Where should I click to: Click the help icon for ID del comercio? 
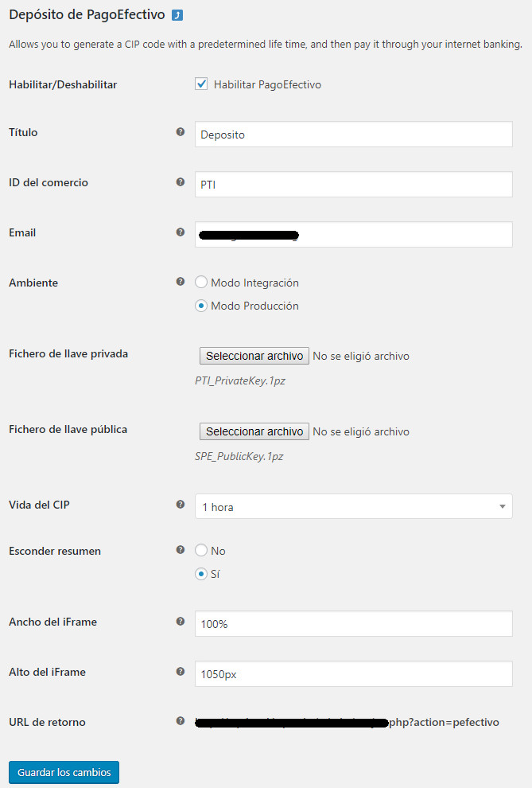coord(181,182)
